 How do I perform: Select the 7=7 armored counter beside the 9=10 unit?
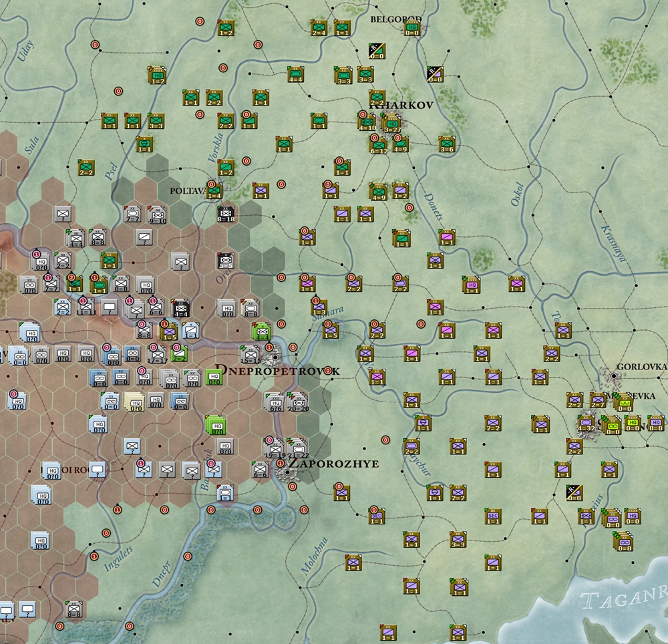pos(133,214)
